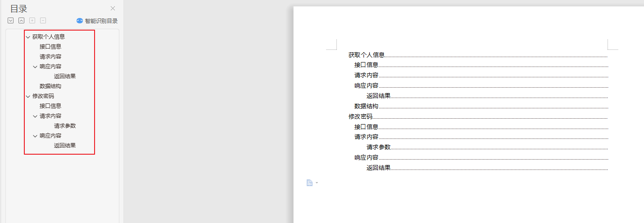Open the dropdown arrow beside the document icon
The width and height of the screenshot is (644, 223).
317,183
